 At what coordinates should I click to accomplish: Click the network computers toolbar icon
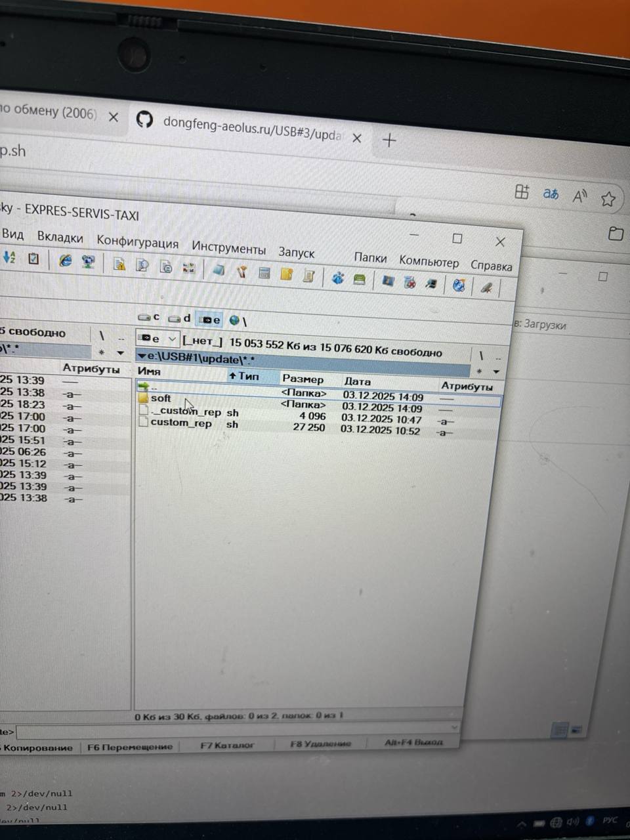coord(88,262)
